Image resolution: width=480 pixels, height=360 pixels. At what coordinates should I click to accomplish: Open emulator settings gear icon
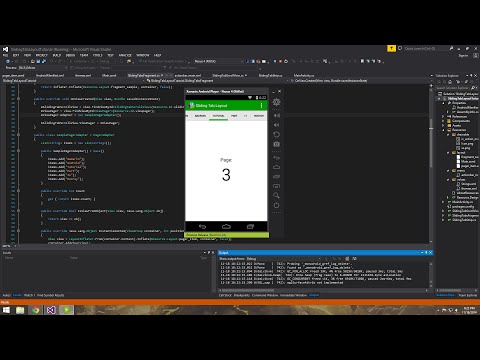click(x=276, y=102)
